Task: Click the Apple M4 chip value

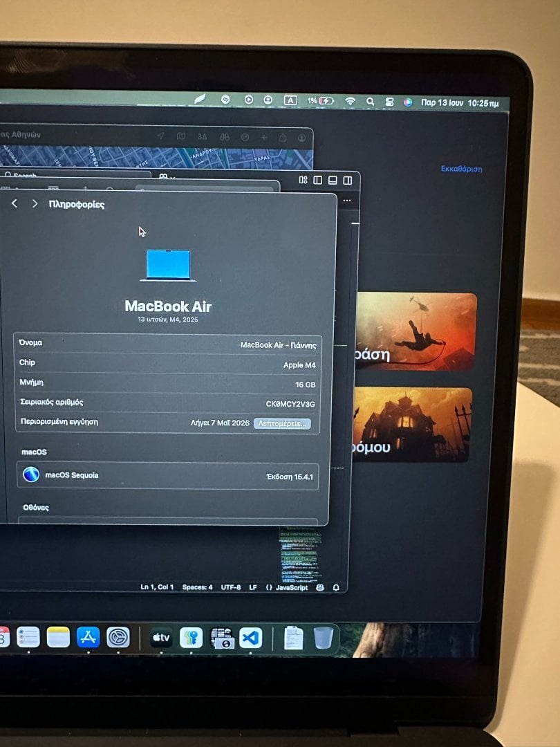Action: 299,365
